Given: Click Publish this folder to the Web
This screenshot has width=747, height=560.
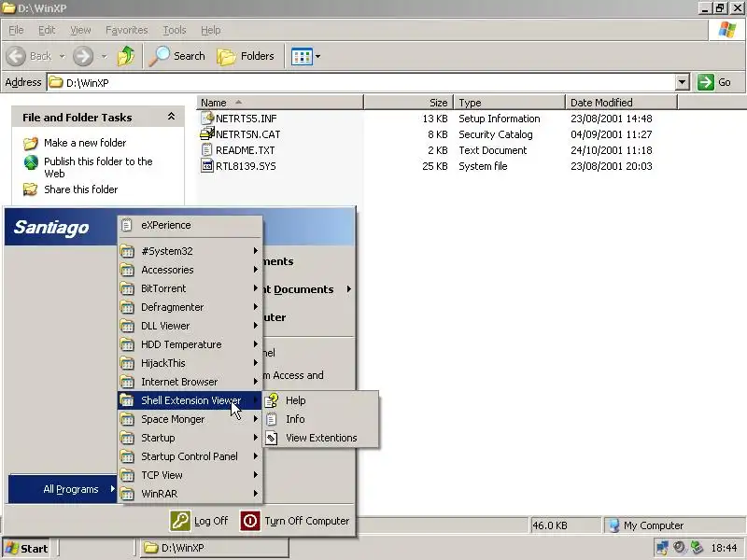Looking at the screenshot, I should 98,167.
